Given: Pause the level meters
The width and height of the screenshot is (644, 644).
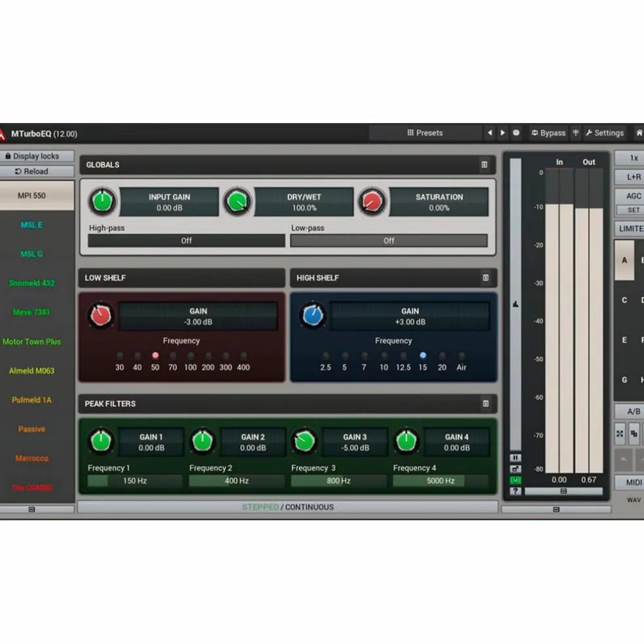Looking at the screenshot, I should click(516, 457).
